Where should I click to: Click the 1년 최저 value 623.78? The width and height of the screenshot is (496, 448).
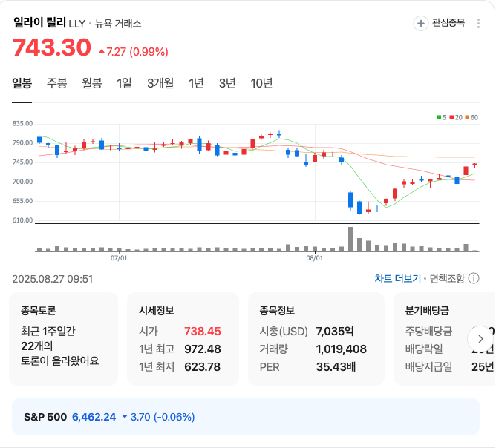tap(203, 367)
